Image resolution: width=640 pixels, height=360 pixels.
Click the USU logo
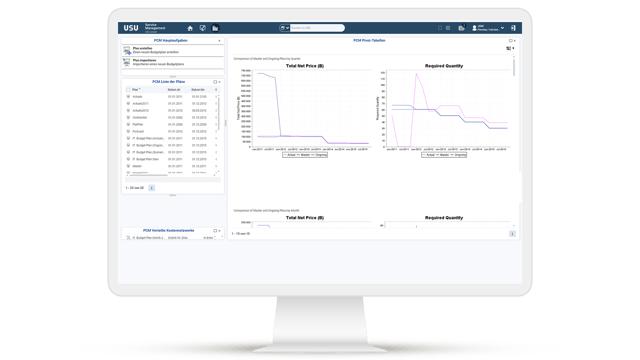click(x=131, y=28)
